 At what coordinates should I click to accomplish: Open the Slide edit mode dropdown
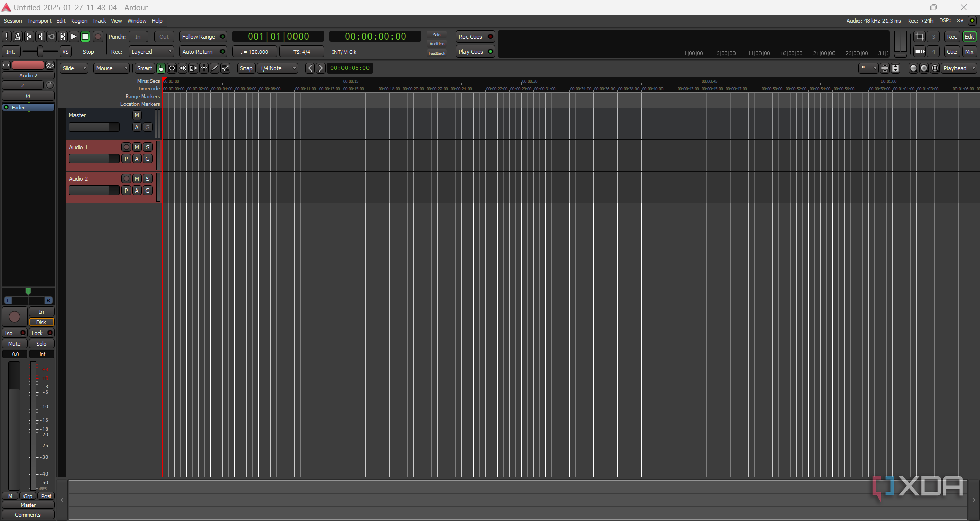[74, 68]
